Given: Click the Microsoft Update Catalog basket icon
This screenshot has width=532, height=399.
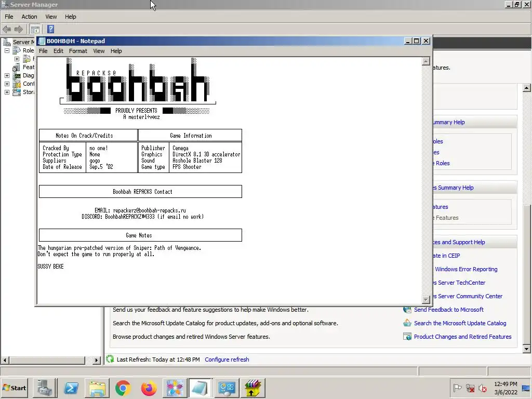Looking at the screenshot, I should [407, 323].
